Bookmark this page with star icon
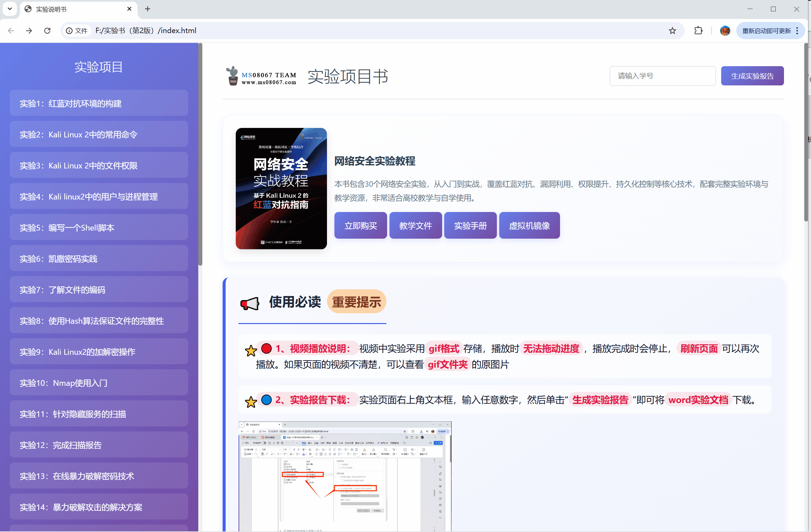This screenshot has width=811, height=532. (x=672, y=31)
